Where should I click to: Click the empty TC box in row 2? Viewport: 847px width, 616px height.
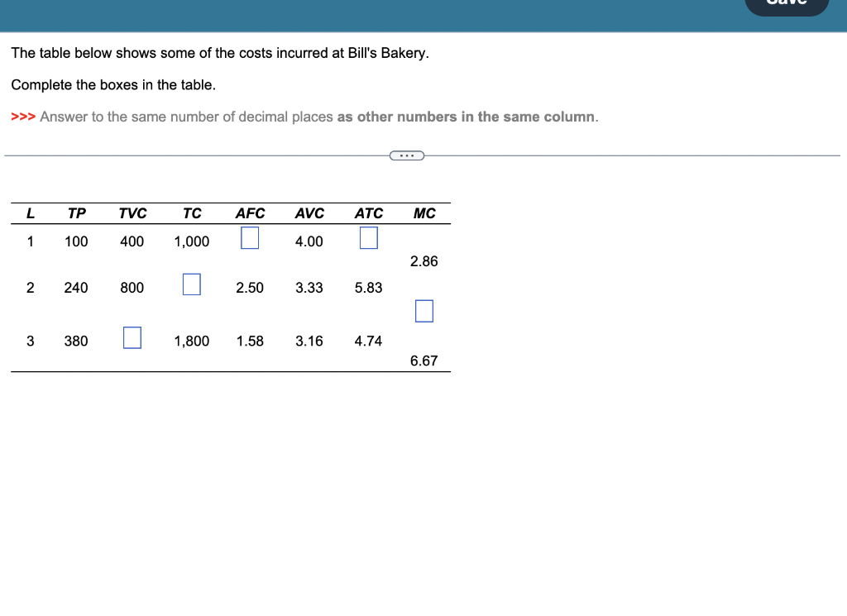(x=191, y=284)
